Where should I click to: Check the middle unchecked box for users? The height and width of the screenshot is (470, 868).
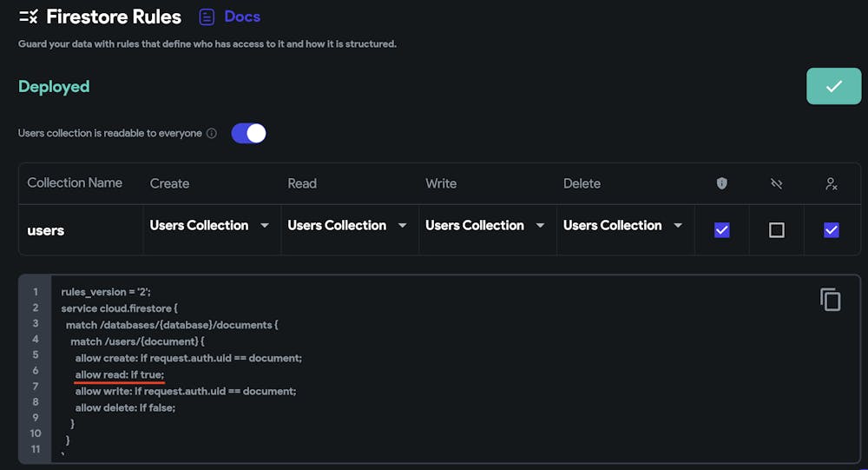click(776, 230)
